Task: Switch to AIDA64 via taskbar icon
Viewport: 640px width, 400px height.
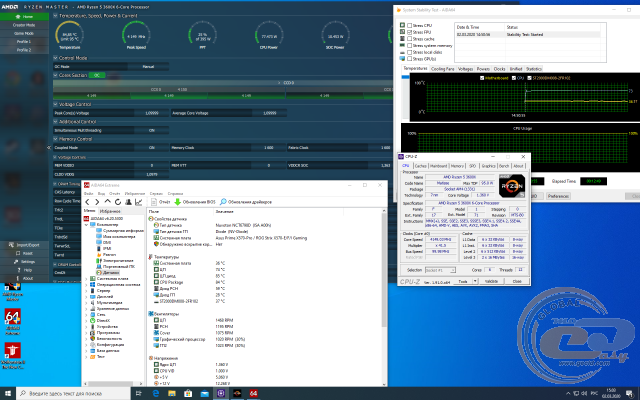Action: [x=253, y=393]
